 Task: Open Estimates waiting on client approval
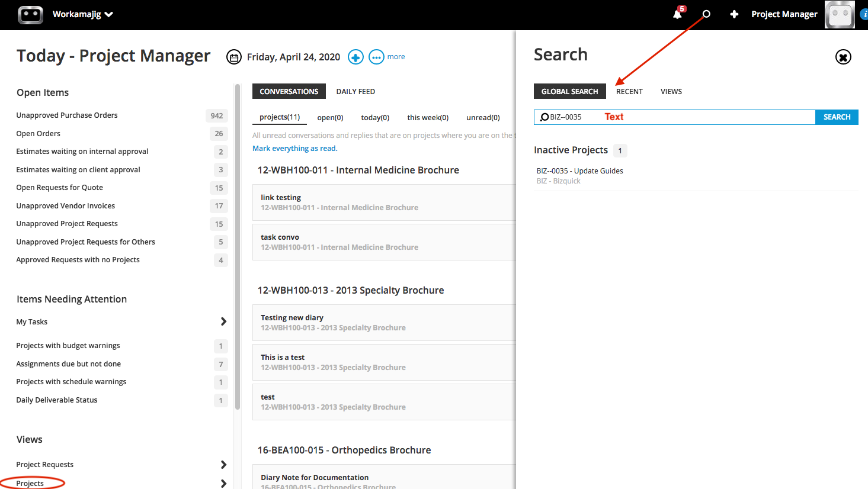78,170
